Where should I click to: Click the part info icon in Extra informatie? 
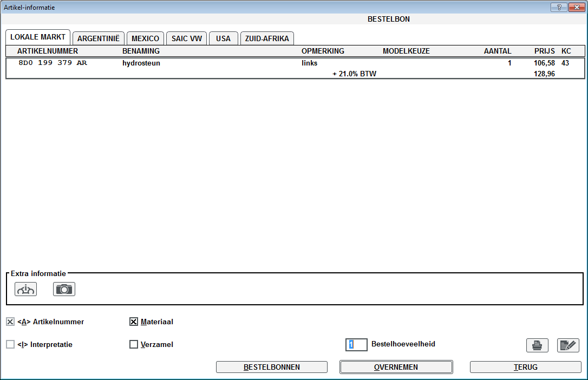coord(26,290)
